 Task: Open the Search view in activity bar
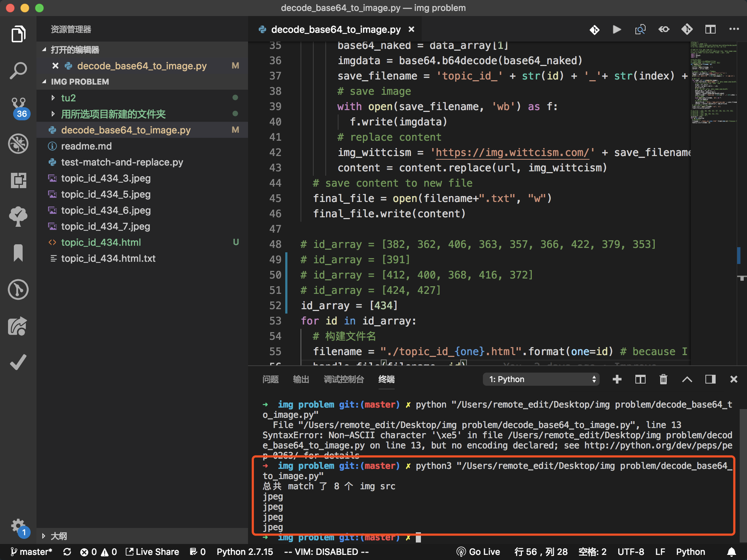tap(18, 70)
